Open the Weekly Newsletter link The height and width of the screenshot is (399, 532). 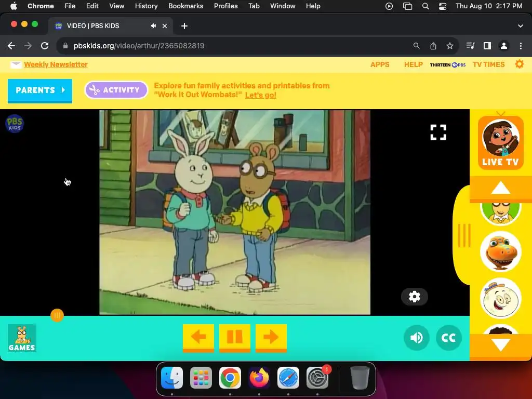(56, 64)
